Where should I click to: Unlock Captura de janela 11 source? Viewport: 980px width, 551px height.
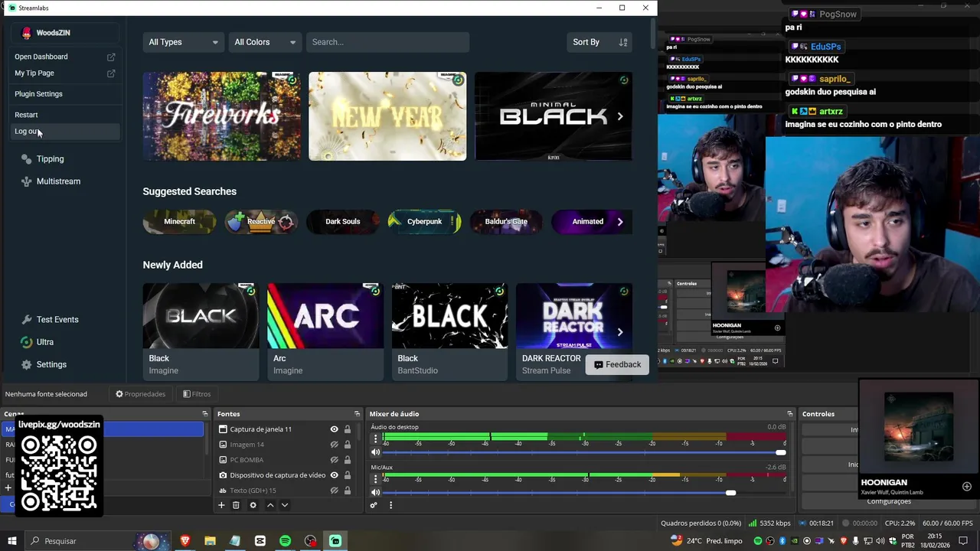[347, 429]
